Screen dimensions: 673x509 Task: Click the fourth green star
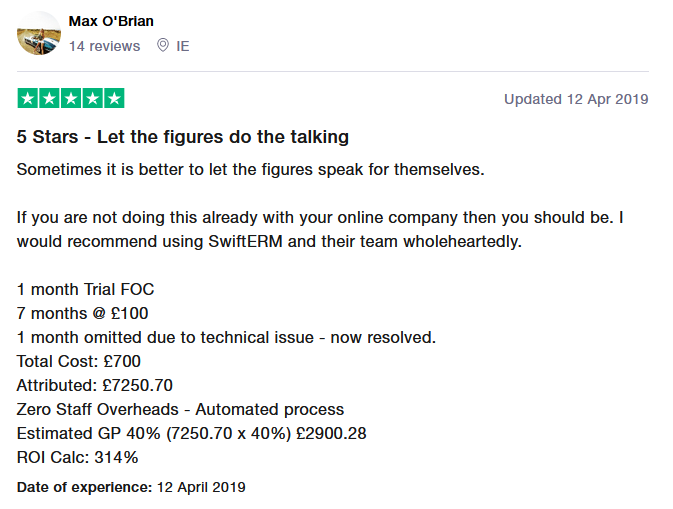pyautogui.click(x=93, y=98)
